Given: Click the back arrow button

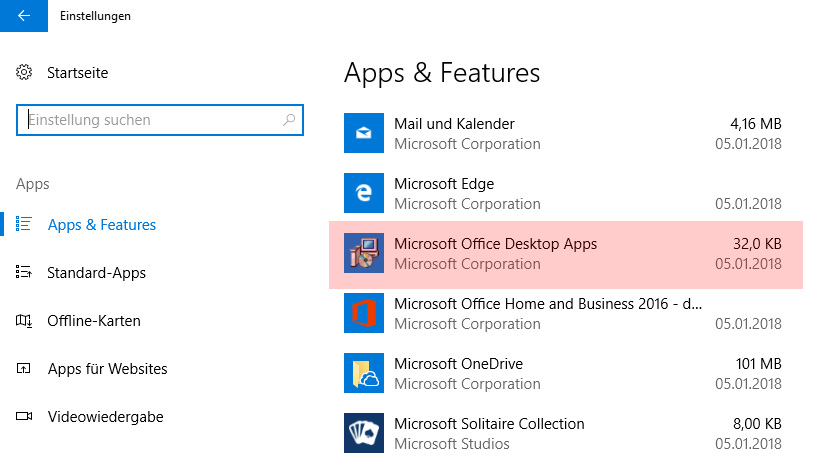Looking at the screenshot, I should pos(24,16).
